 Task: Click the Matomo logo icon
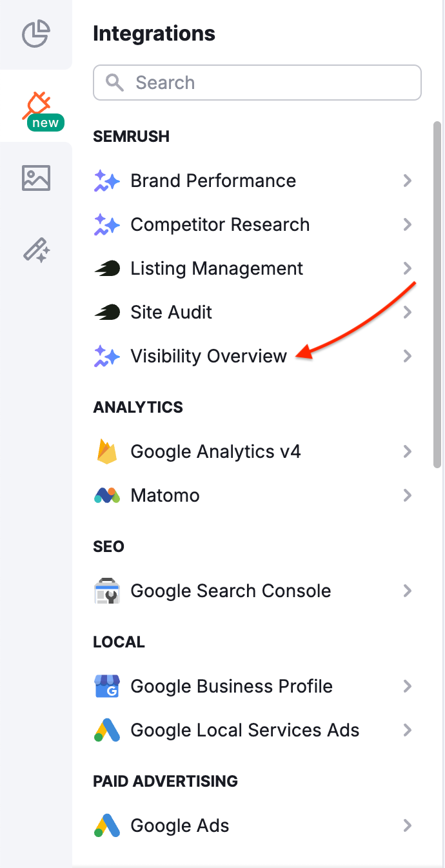(106, 495)
